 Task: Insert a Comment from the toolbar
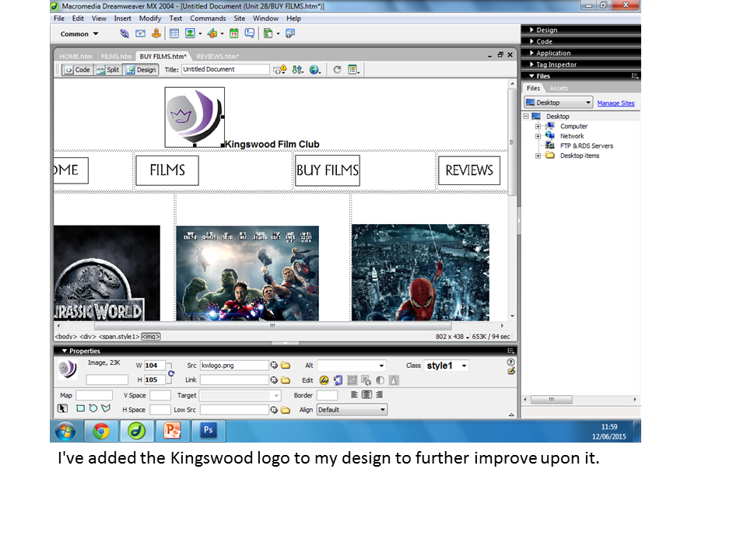[x=249, y=33]
